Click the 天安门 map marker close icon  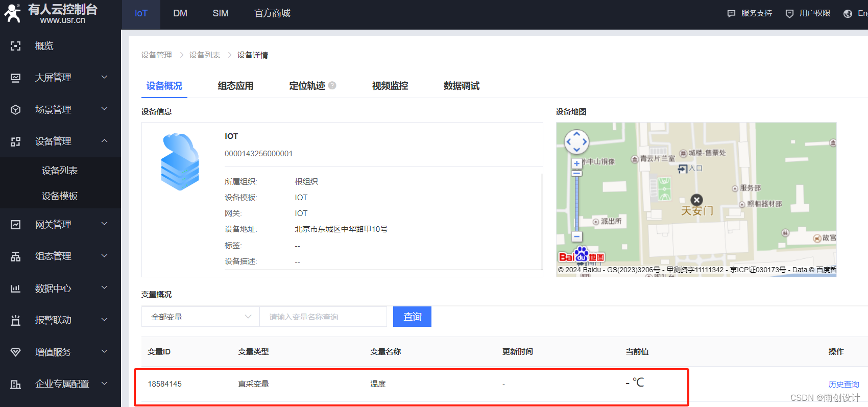click(696, 200)
